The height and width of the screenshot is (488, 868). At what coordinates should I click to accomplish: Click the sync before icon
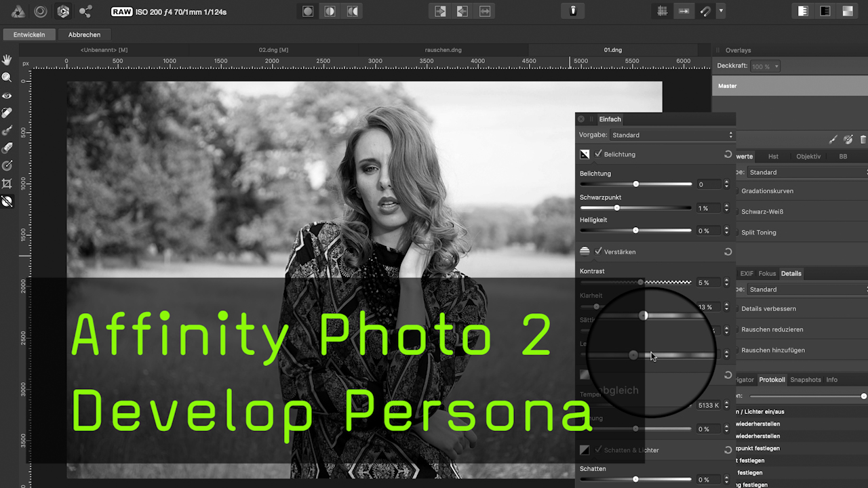click(440, 12)
